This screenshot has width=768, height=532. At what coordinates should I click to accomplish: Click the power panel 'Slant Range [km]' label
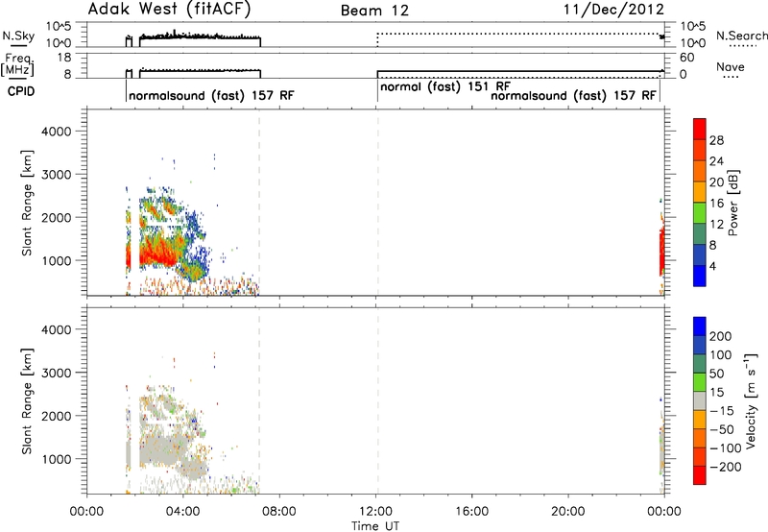pos(27,203)
